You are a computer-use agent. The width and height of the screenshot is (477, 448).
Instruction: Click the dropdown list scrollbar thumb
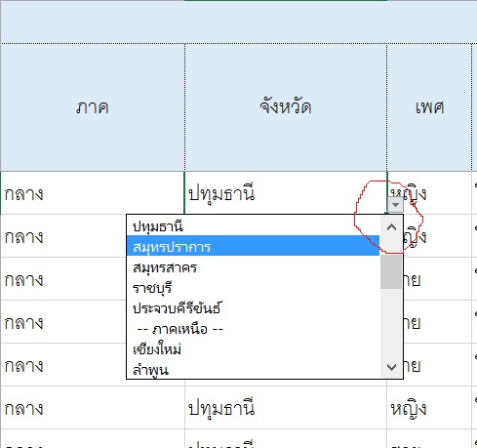391,271
